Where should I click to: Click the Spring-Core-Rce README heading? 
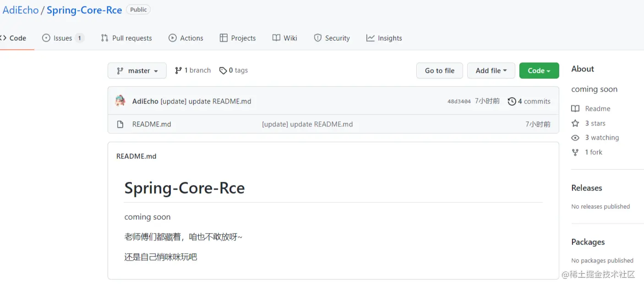(185, 188)
